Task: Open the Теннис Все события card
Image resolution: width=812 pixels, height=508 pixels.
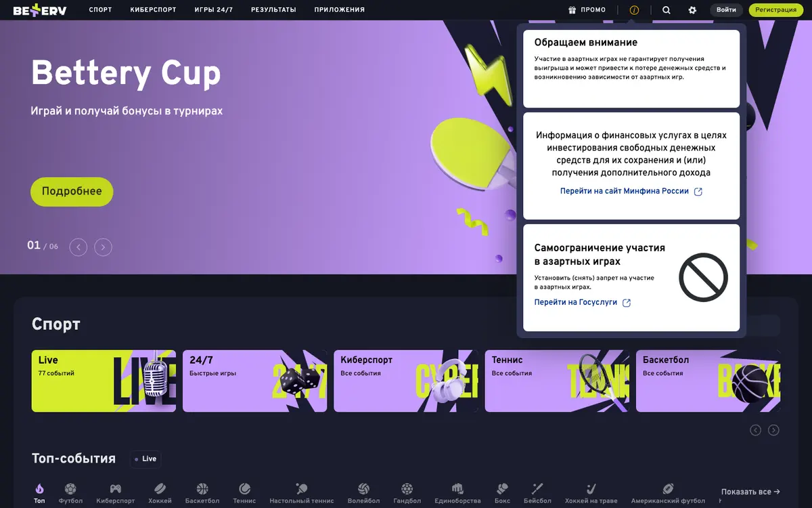Action: pyautogui.click(x=557, y=381)
